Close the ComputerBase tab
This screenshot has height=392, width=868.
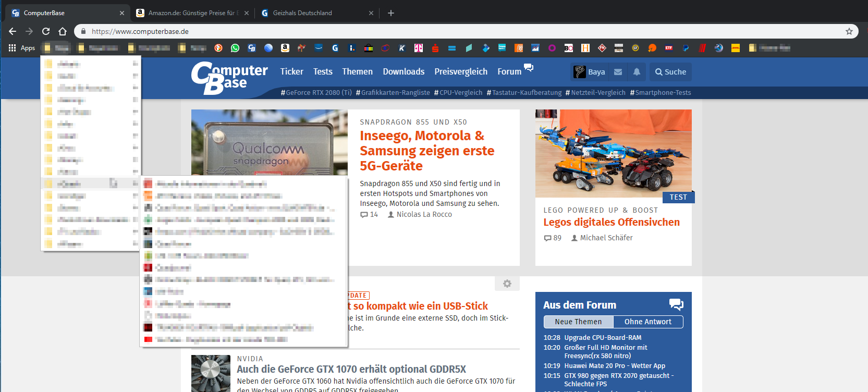pyautogui.click(x=122, y=13)
